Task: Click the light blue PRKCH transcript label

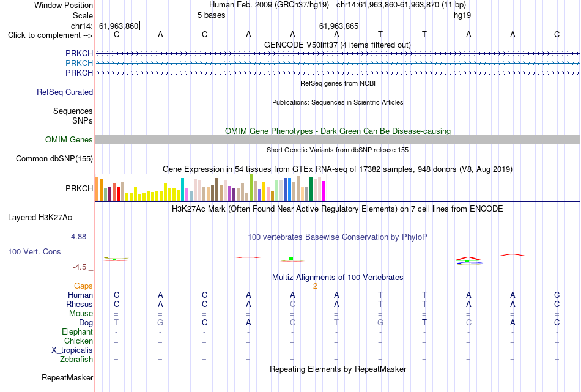Action: (x=79, y=63)
